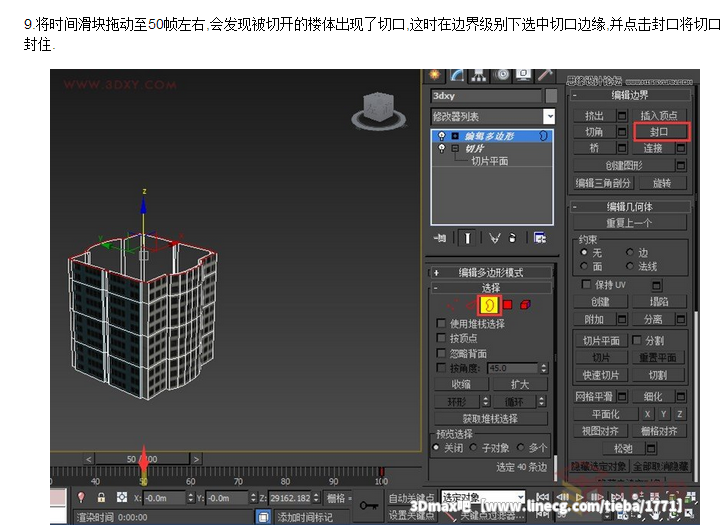Screen dimensions: 722x525
Task: Collapse the 编辑几何体 rollout
Action: 575,207
